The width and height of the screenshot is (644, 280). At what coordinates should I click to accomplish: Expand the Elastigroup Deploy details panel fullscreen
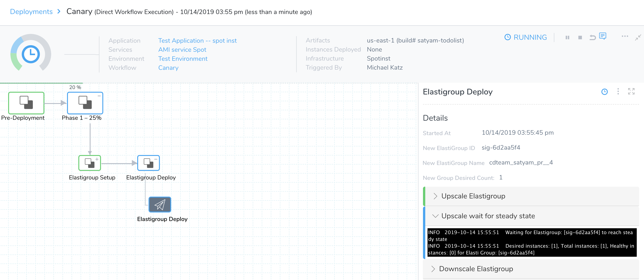[631, 91]
